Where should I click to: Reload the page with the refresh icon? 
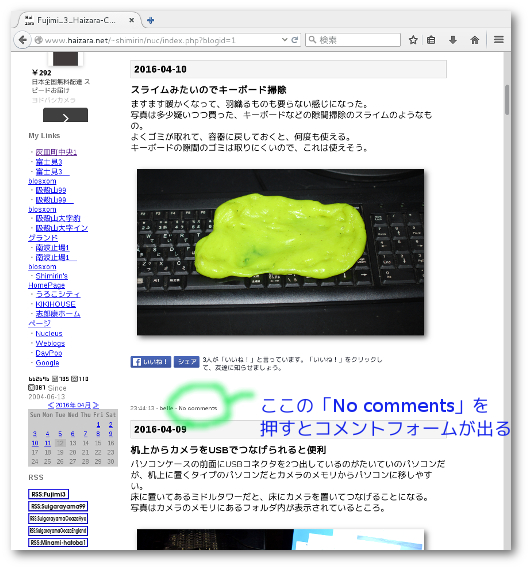click(295, 40)
